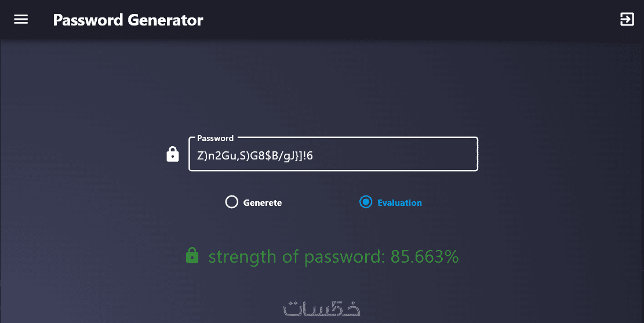
Task: Select the Generete radio button circle
Action: [x=232, y=202]
